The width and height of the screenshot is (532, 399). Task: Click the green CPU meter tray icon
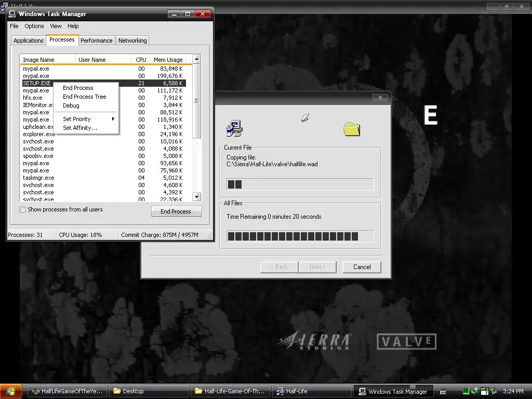pyautogui.click(x=466, y=391)
